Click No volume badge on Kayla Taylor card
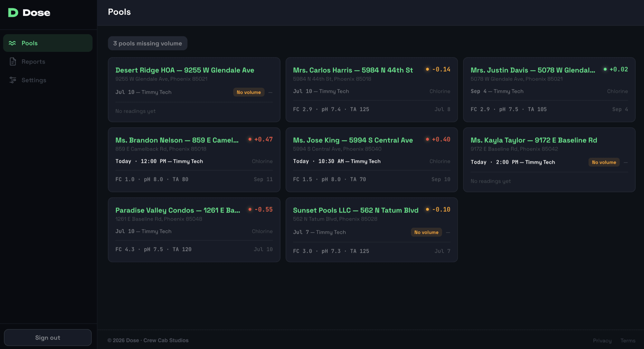The image size is (644, 349). (x=604, y=162)
